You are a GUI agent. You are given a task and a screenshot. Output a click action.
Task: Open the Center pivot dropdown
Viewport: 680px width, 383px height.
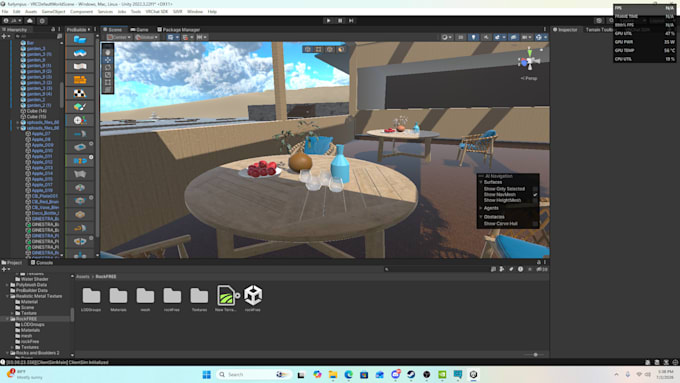coord(119,37)
